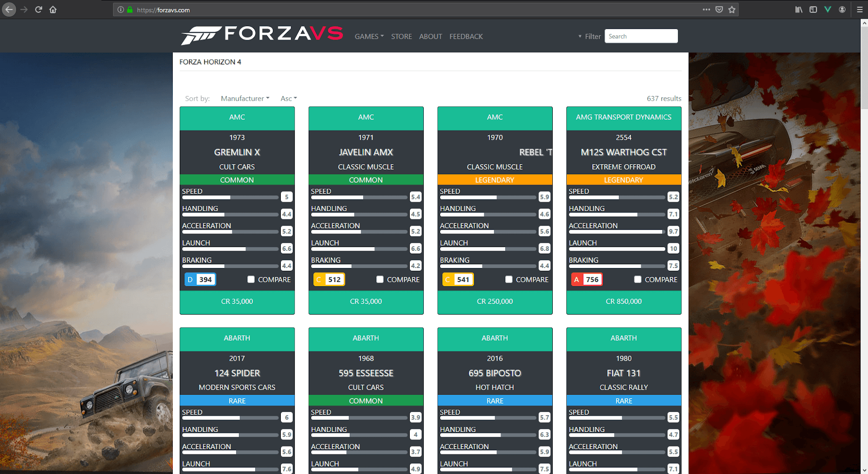Click the 695 BIPOSTO car name
This screenshot has height=474, width=868.
[x=495, y=373]
